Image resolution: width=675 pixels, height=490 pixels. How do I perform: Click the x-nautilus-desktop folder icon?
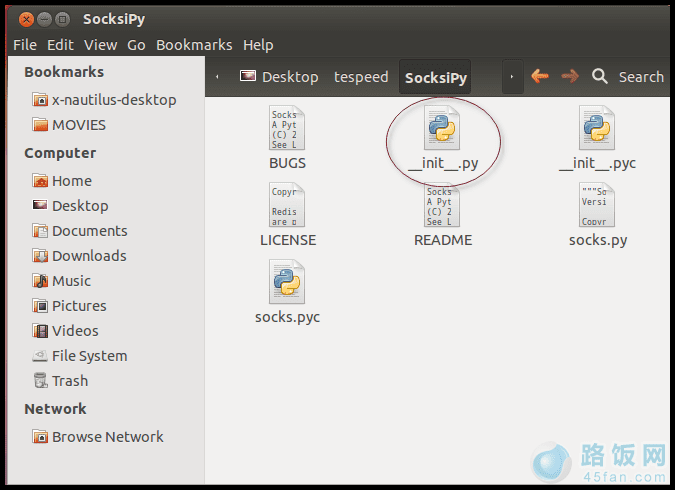click(x=40, y=99)
